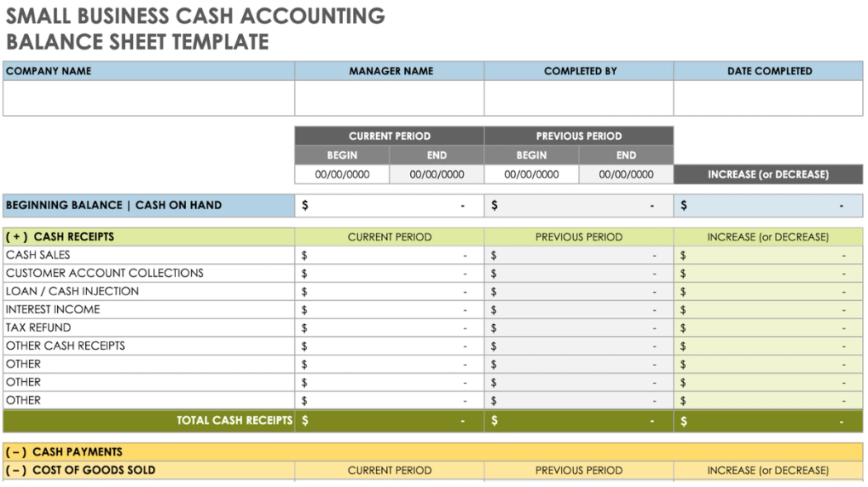This screenshot has height=487, width=868.
Task: Select the (–) COST OF GOODS SOLD header
Action: pos(149,470)
